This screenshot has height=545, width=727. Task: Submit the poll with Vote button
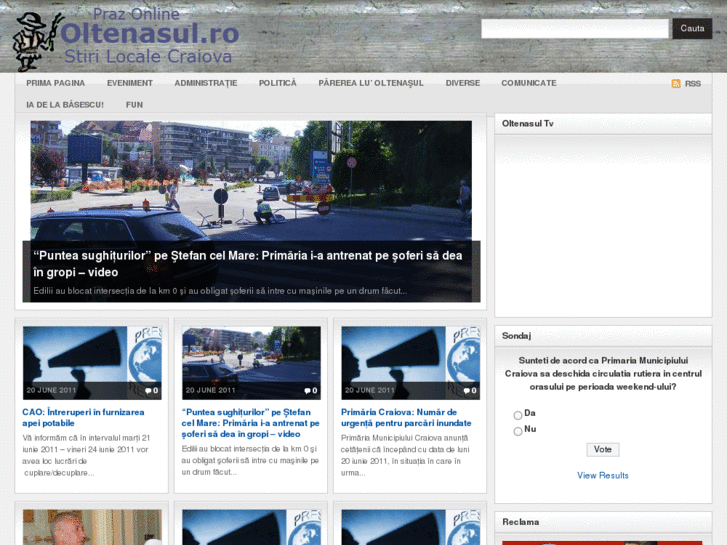pos(602,450)
